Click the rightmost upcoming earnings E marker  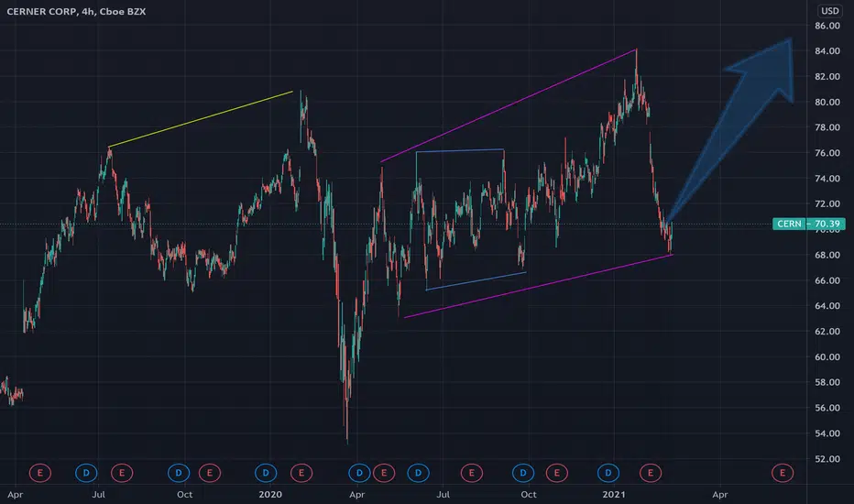(x=783, y=473)
